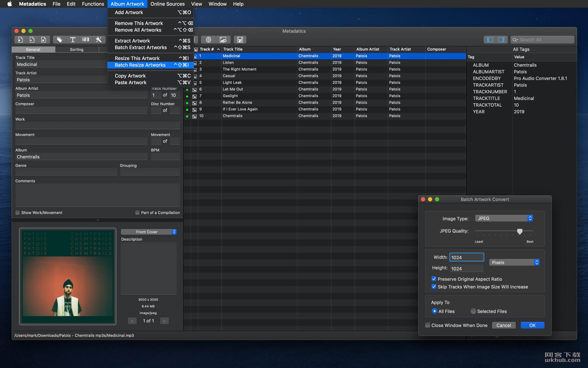Viewport: 588px width, 368px height.
Task: Uncheck Preserve Original Aspect Ratio
Action: point(434,279)
